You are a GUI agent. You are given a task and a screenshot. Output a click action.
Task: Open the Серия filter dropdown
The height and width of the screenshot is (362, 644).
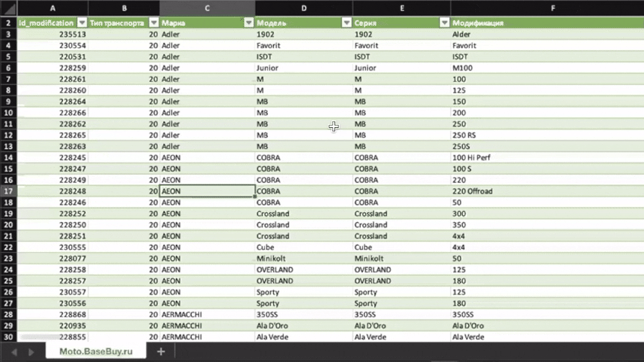[444, 23]
